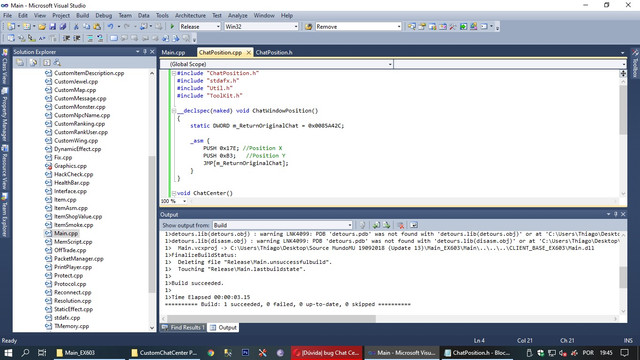Screen dimensions: 640x360
Task: Click the Copy icon in the toolbar
Action: coord(87,27)
